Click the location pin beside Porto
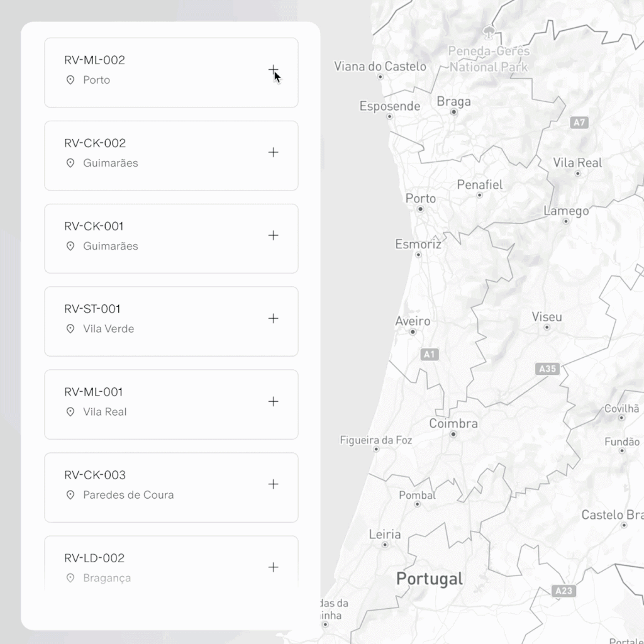 [x=70, y=80]
